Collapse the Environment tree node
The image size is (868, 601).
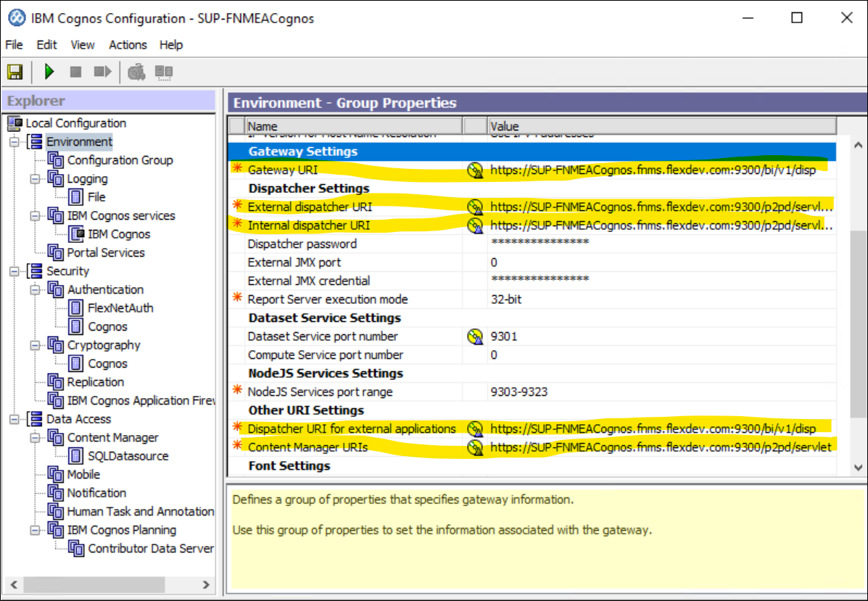15,141
